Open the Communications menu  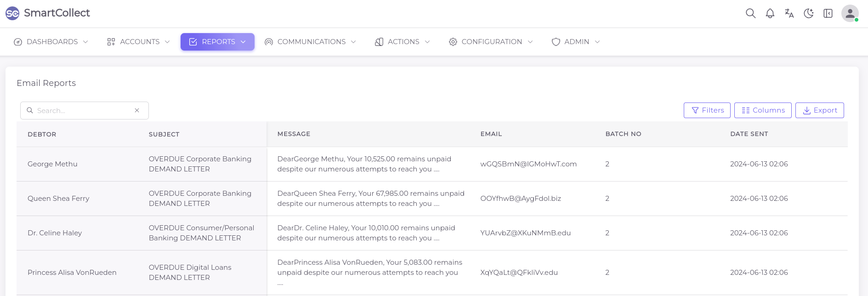310,42
